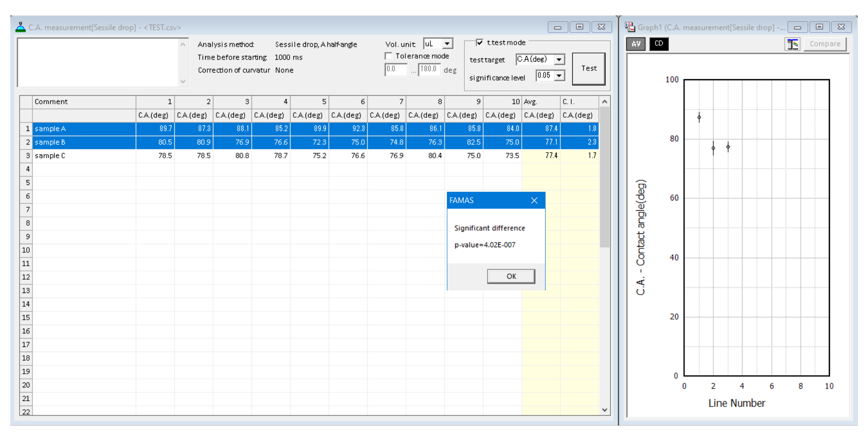Screen dimensions: 868x441
Task: Open the Vol. unit dropdown
Action: [447, 44]
